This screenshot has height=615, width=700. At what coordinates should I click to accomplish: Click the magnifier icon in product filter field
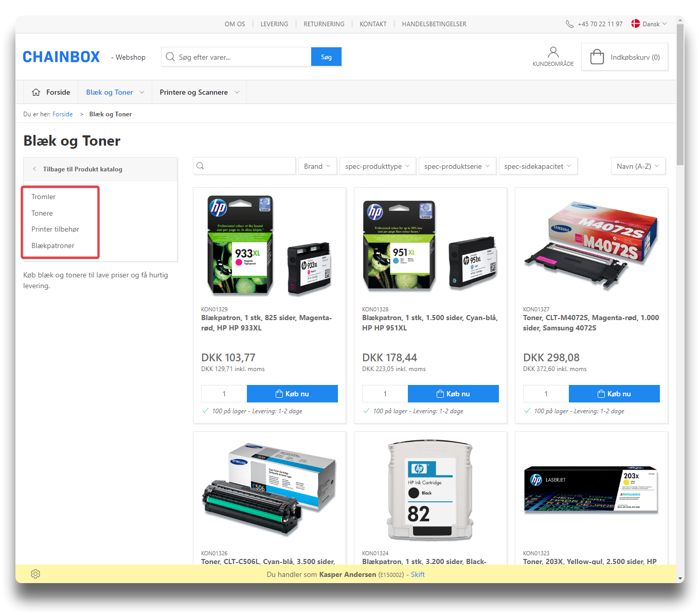point(201,166)
